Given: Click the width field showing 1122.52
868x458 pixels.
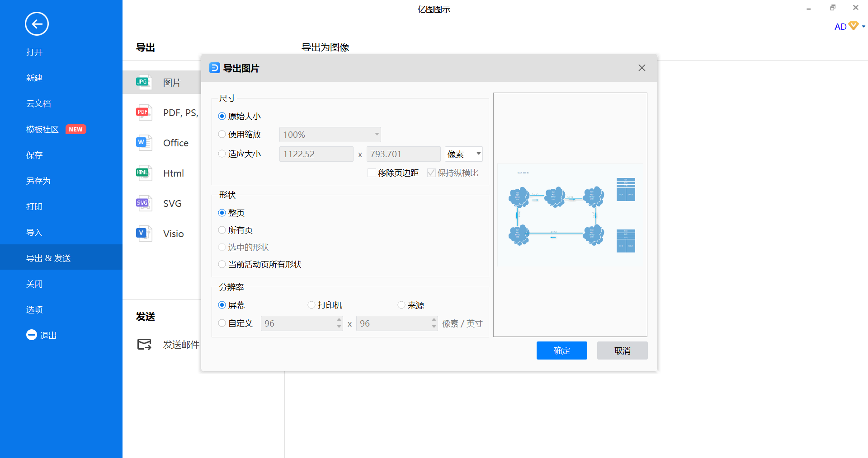Looking at the screenshot, I should pos(316,154).
